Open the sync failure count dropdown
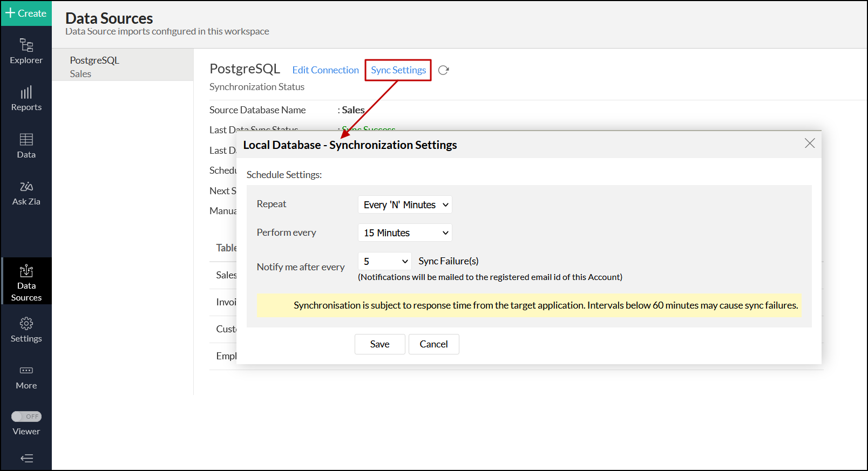This screenshot has width=868, height=471. point(384,261)
